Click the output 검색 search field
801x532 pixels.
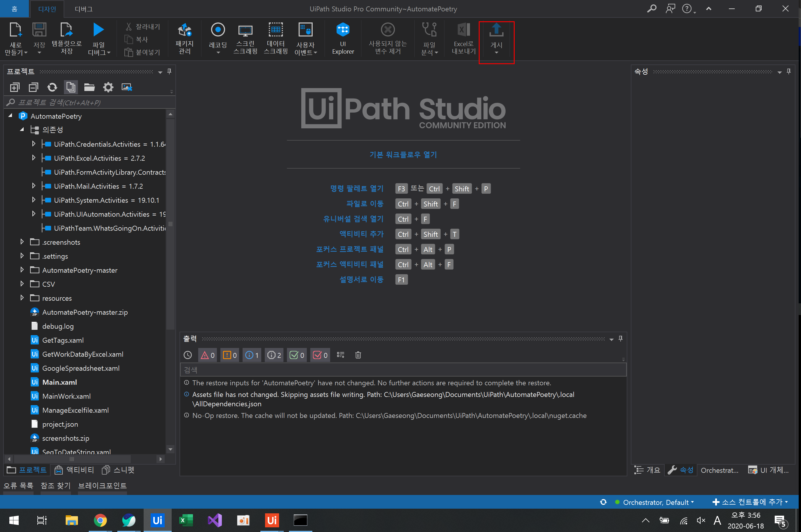[x=403, y=370]
